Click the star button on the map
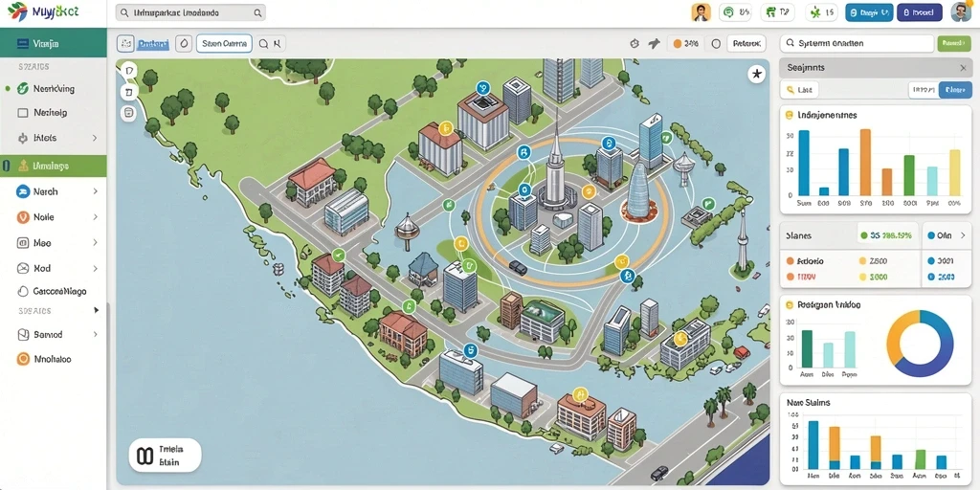Image resolution: width=980 pixels, height=490 pixels. 757,75
